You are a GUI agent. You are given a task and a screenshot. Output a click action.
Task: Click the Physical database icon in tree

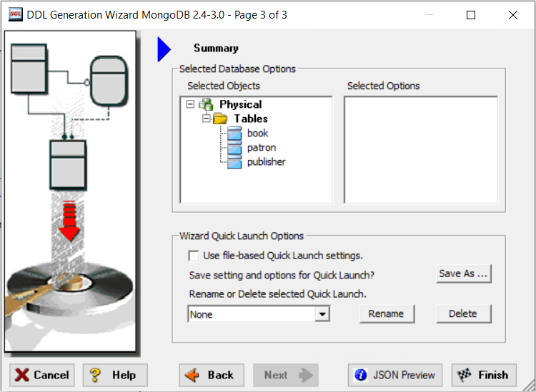tap(206, 104)
